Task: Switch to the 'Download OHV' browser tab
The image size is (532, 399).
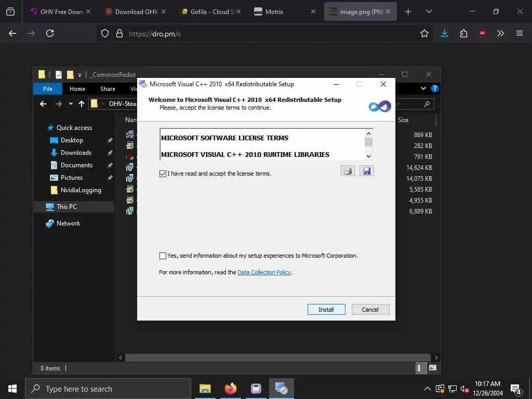Action: pos(137,11)
